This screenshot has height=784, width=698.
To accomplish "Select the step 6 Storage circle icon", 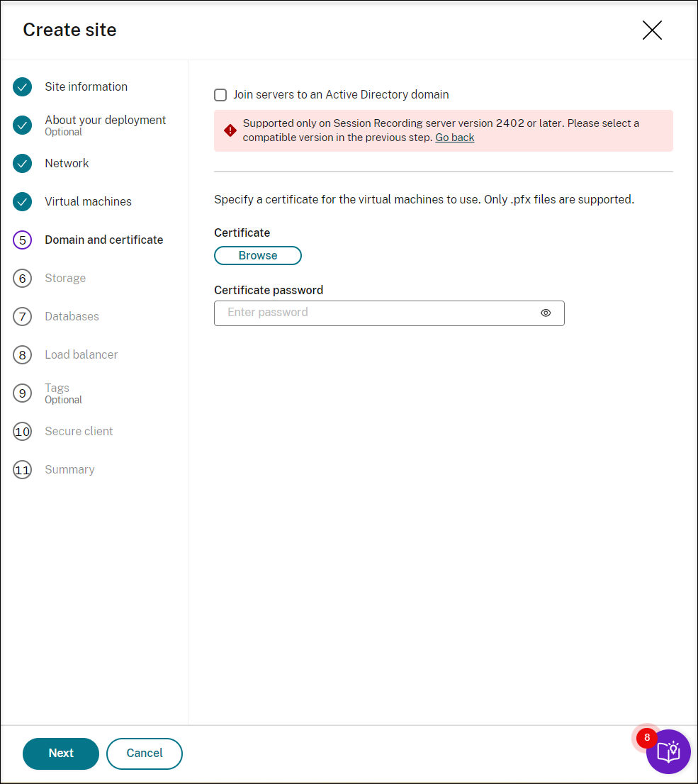I will pyautogui.click(x=23, y=279).
